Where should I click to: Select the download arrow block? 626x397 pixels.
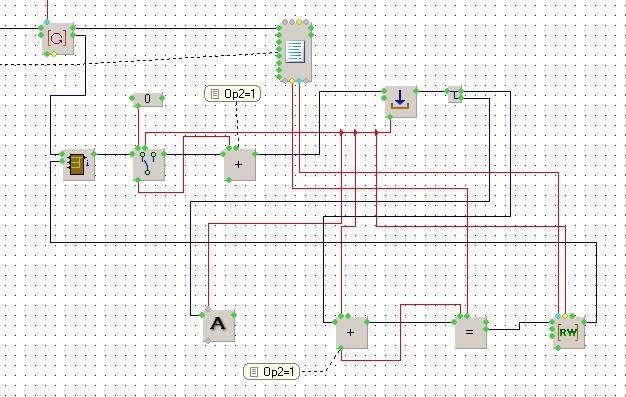point(400,101)
